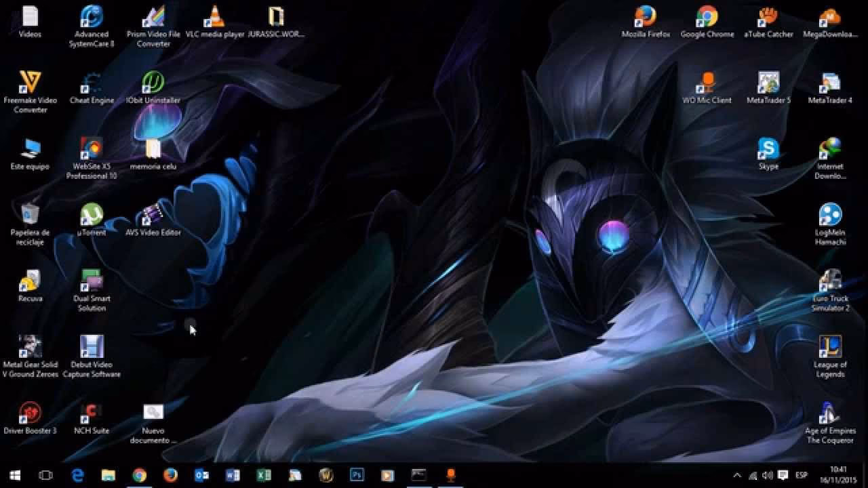
Task: Expand hidden system tray icons
Action: click(738, 476)
